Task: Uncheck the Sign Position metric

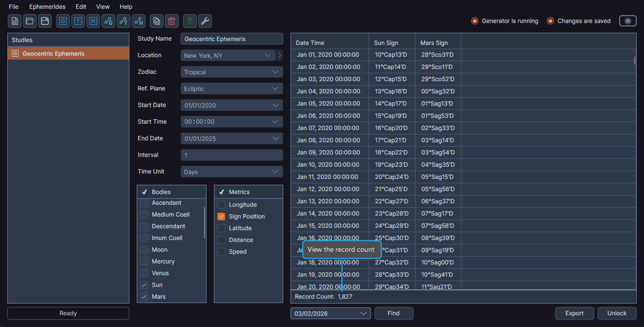Action: point(221,216)
